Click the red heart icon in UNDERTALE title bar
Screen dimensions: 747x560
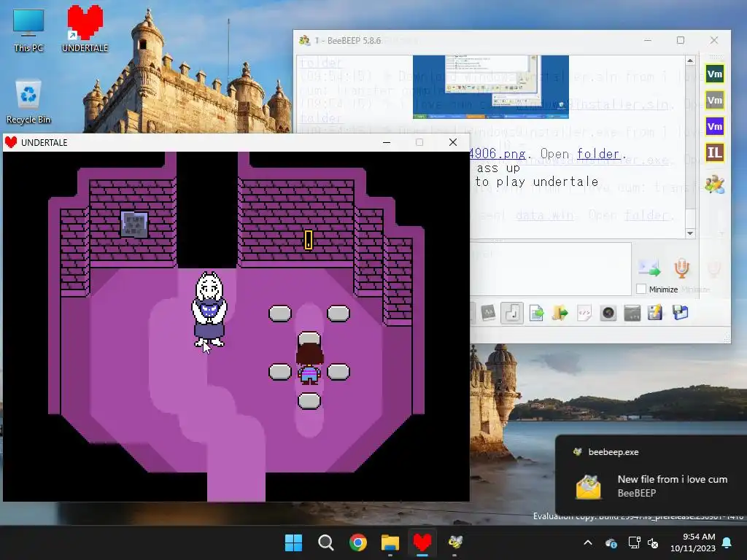pos(11,142)
